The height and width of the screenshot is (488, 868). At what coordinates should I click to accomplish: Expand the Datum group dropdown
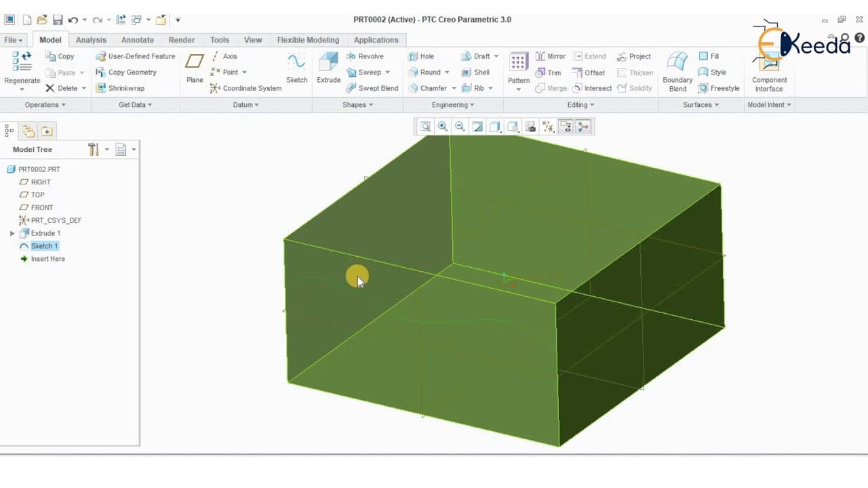click(x=246, y=105)
